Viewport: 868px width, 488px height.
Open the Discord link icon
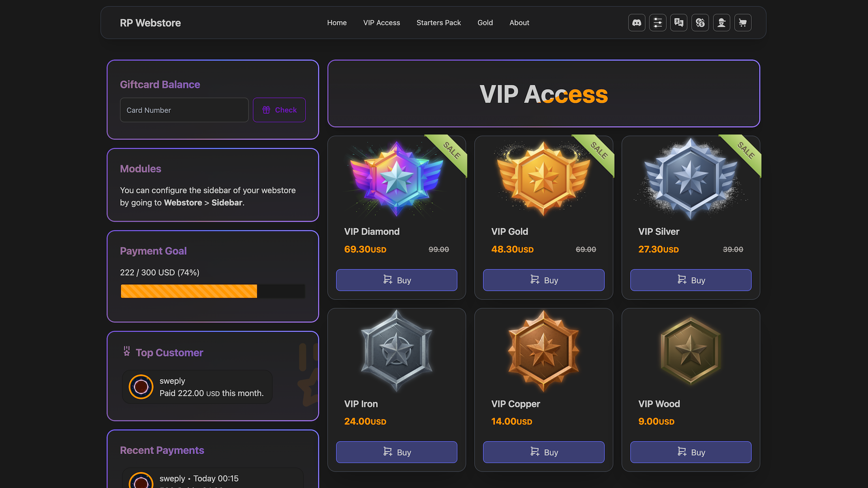(637, 23)
